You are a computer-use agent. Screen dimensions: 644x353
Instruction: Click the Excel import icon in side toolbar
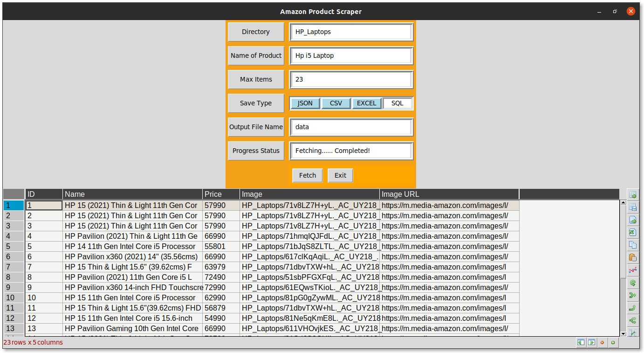632,232
